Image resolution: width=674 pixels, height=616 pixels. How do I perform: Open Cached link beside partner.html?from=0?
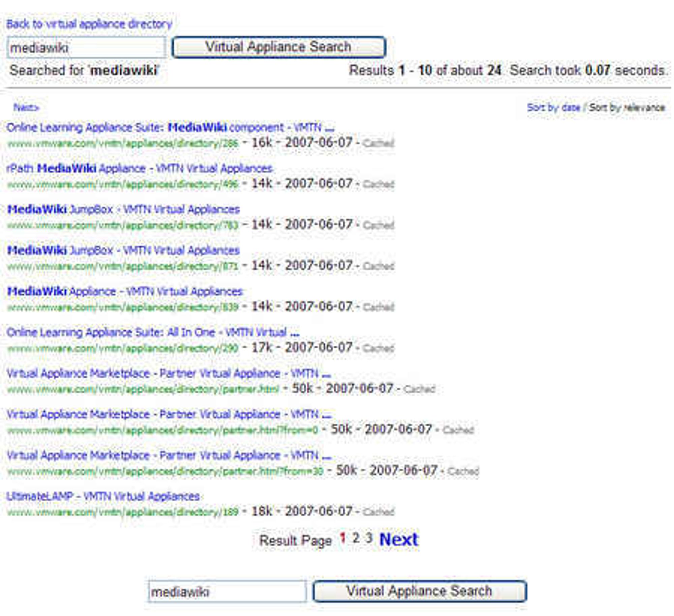tap(458, 430)
